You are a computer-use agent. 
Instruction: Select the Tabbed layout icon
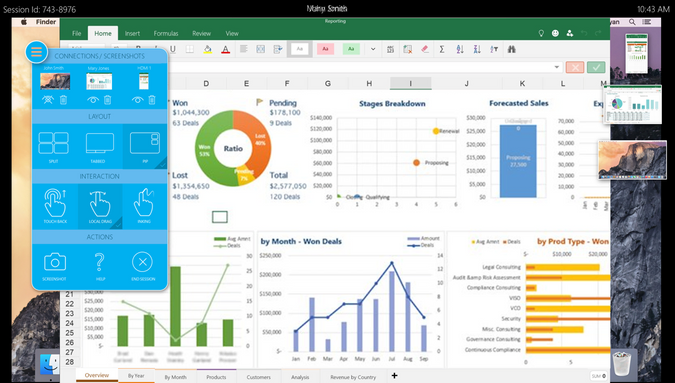(x=100, y=144)
